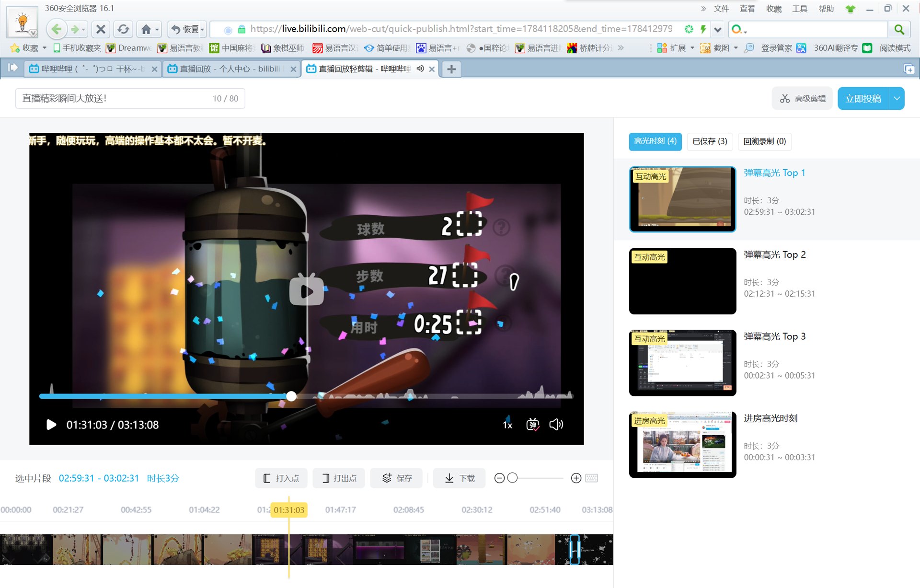Expand the address bar history dropdown
Screen dimensions: 920x588
click(717, 29)
